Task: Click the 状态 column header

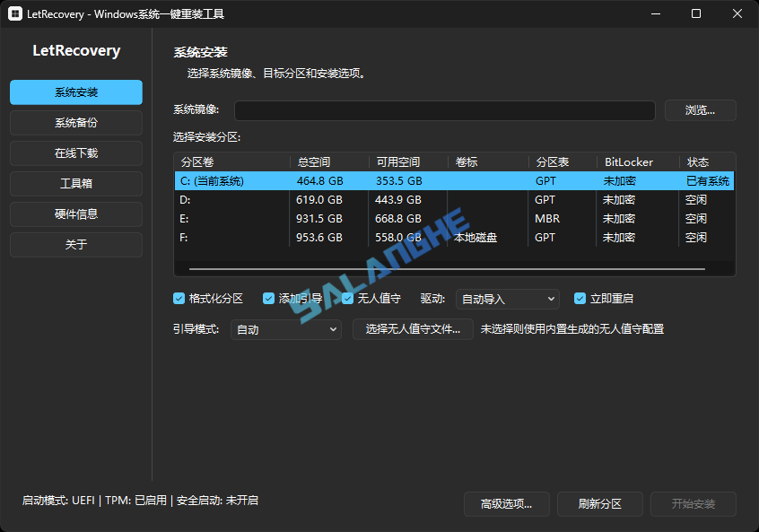Action: pyautogui.click(x=707, y=161)
